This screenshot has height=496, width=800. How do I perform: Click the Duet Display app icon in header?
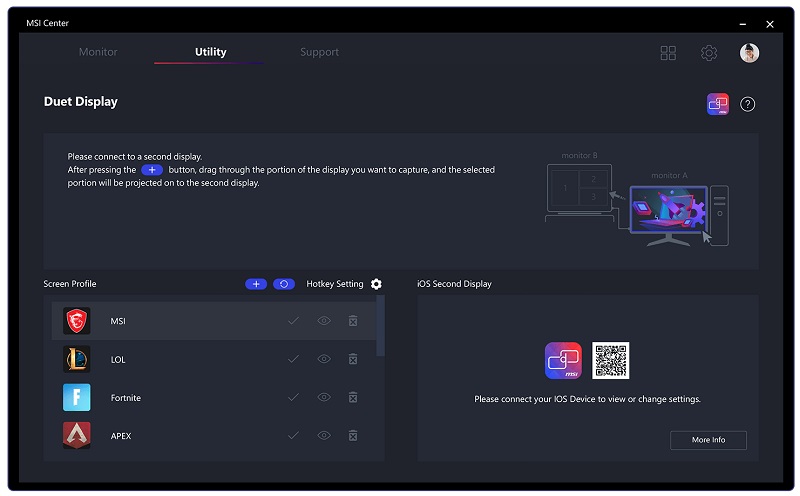(x=717, y=104)
